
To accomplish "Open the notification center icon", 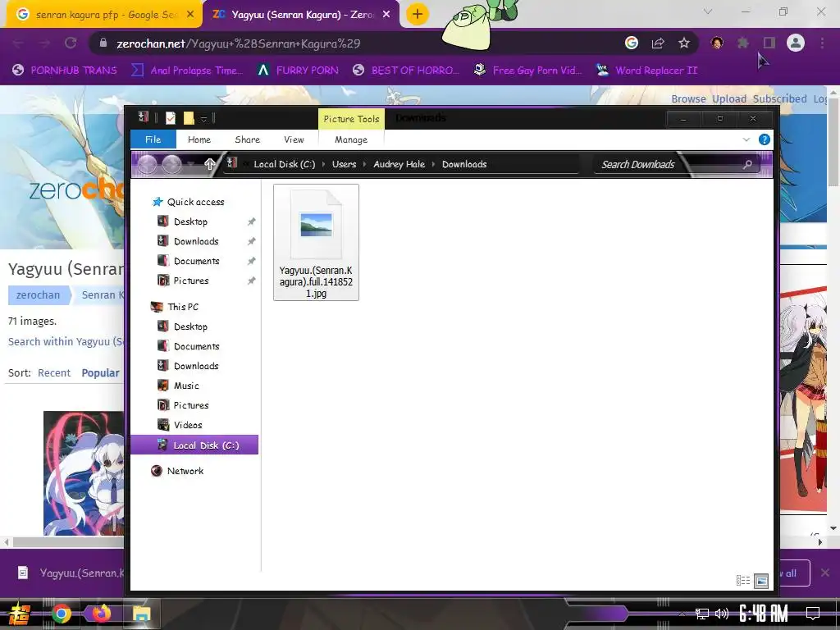I will (x=813, y=614).
